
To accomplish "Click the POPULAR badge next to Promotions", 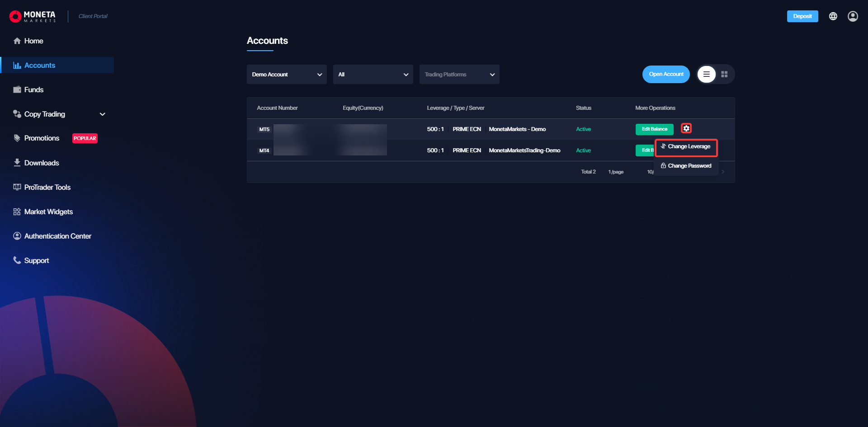I will [x=85, y=138].
